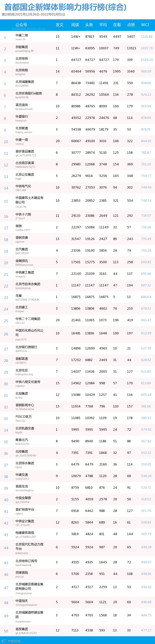Select the 京煤医院 account name
The image size is (155, 644).
(22, 572)
